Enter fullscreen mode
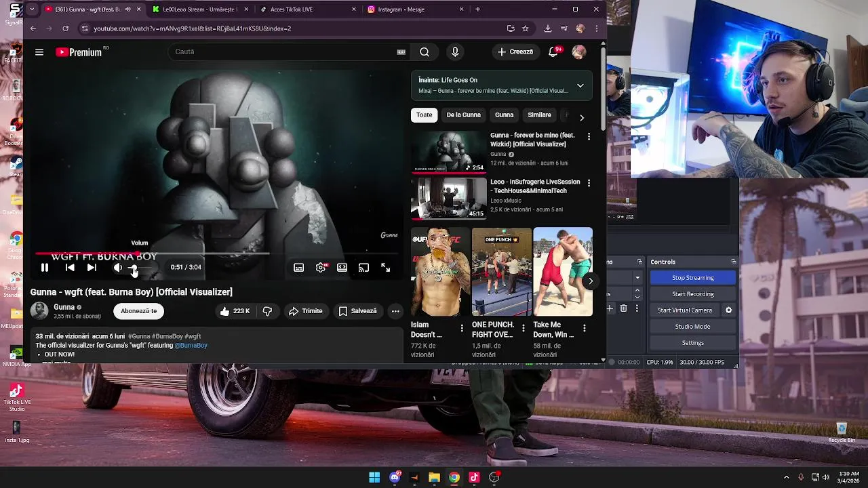Image resolution: width=868 pixels, height=488 pixels. [x=385, y=268]
